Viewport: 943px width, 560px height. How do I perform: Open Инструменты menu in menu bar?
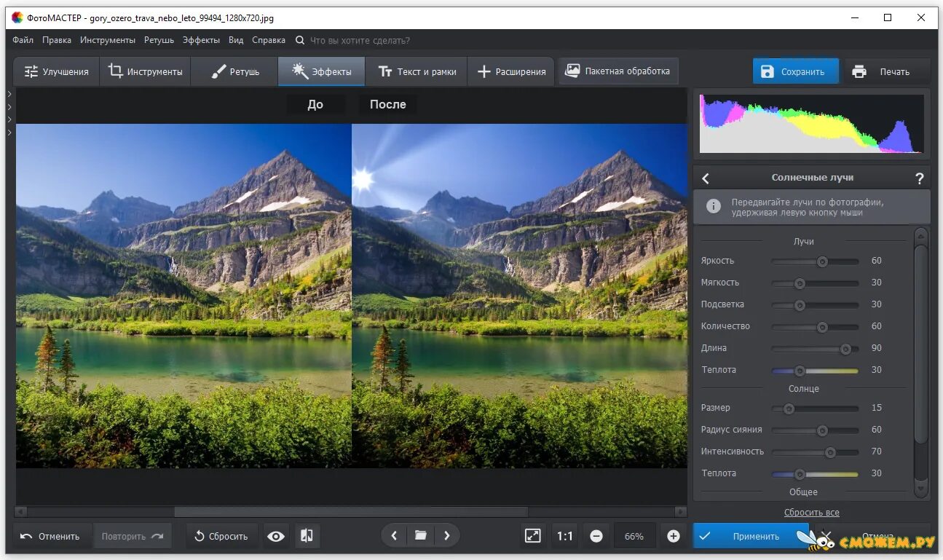tap(108, 40)
